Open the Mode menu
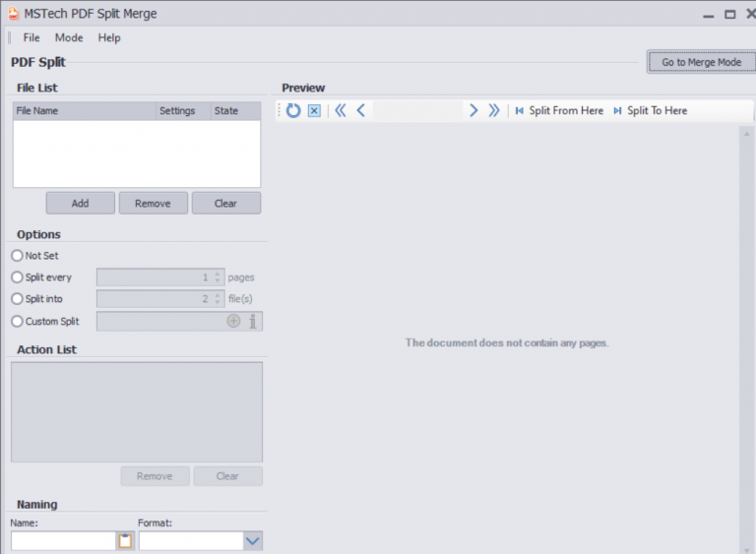Image resolution: width=756 pixels, height=554 pixels. tap(69, 37)
